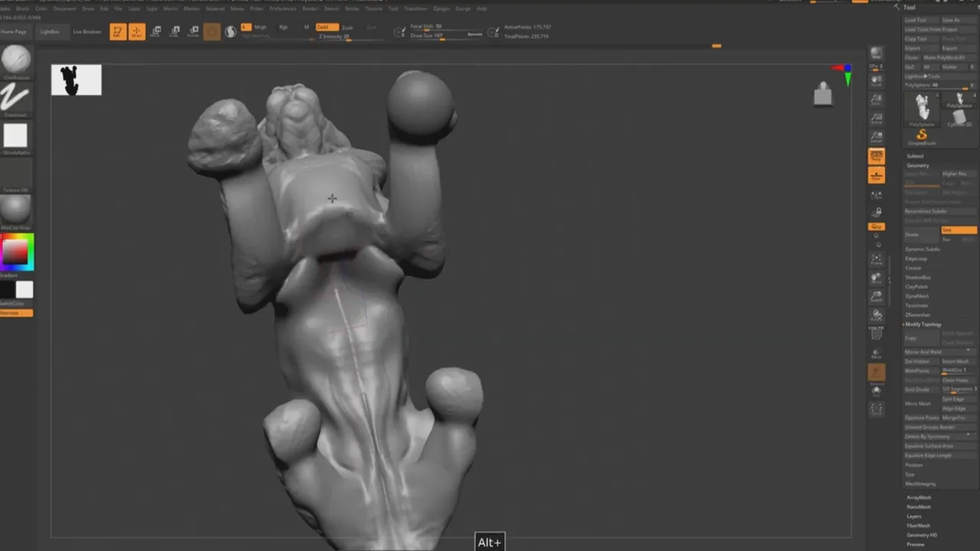This screenshot has height=551, width=980.
Task: Select the Cylinder3D tool thumbnail
Action: 959,119
